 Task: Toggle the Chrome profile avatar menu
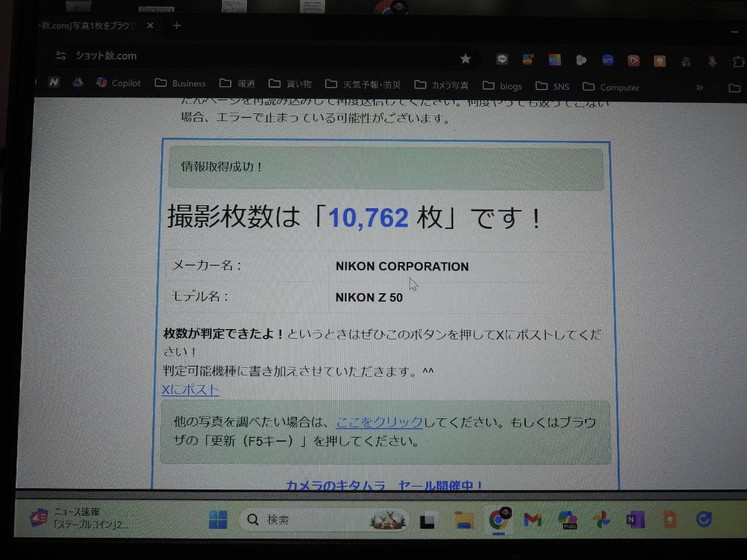(x=739, y=60)
